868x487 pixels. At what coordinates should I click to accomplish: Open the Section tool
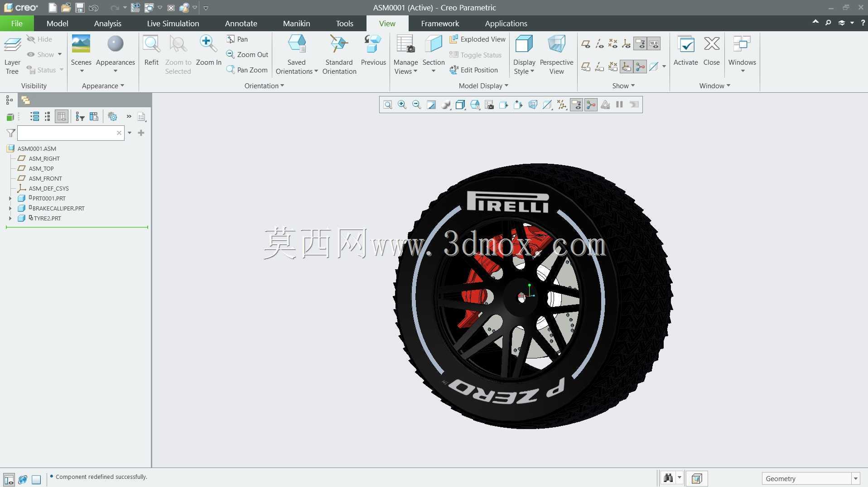click(x=434, y=54)
